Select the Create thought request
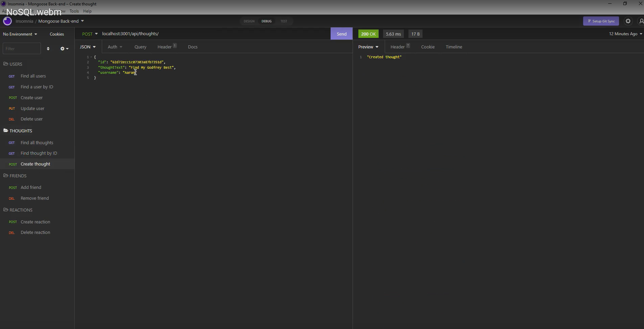This screenshot has height=329, width=644. pos(37,164)
